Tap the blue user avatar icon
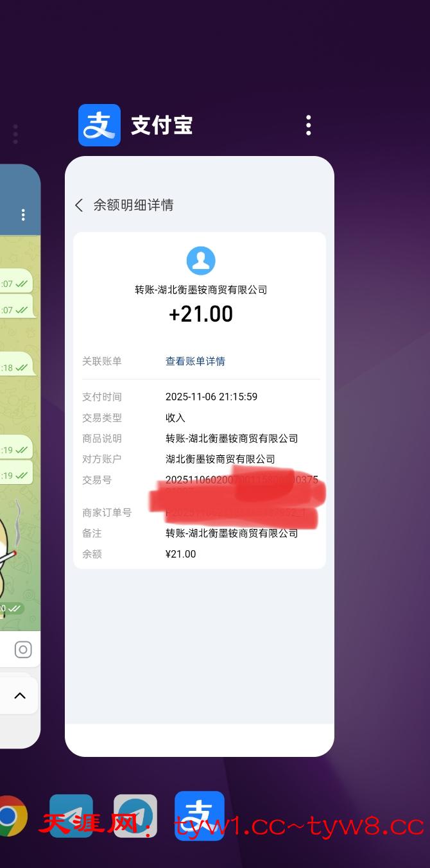This screenshot has width=430, height=868. (201, 261)
